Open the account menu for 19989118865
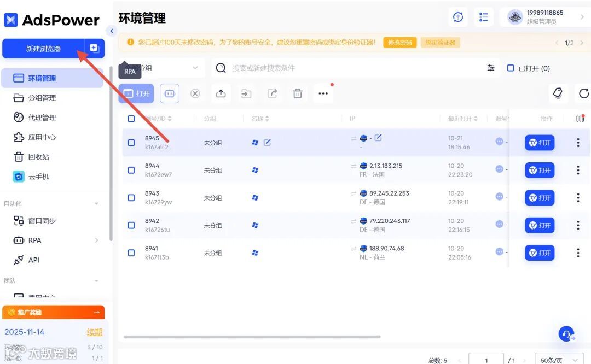Screen dimensions: 591x364 [546, 17]
